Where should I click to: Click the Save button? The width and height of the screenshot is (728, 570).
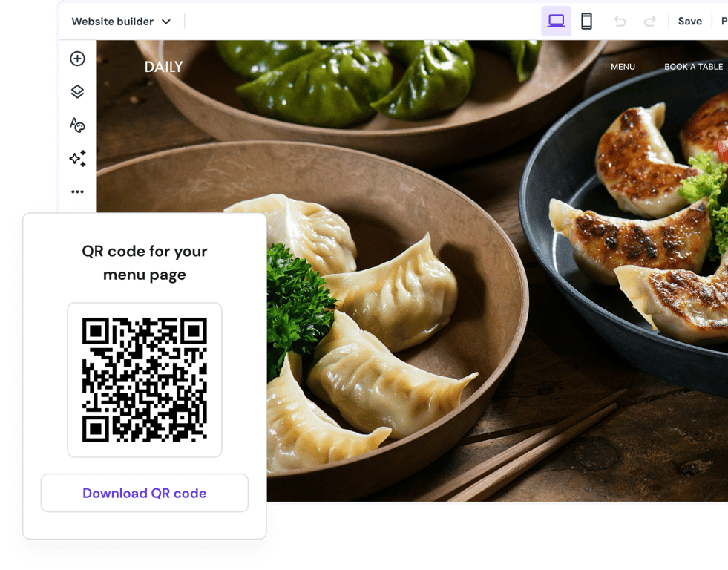click(689, 21)
